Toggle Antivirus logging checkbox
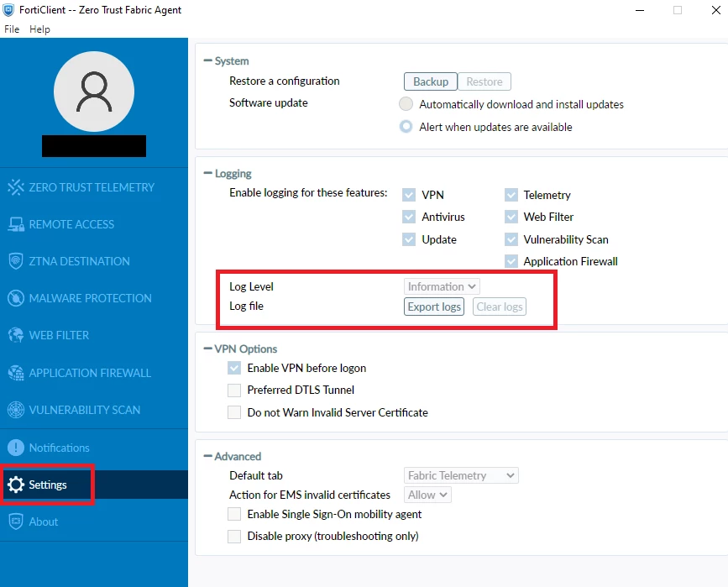Screen dimensions: 728x587 tap(409, 217)
